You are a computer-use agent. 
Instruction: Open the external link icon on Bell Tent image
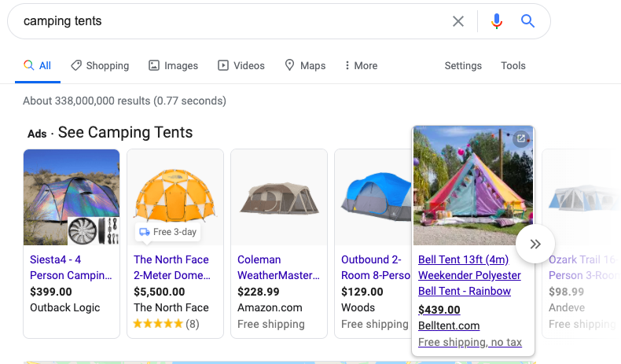tap(521, 139)
